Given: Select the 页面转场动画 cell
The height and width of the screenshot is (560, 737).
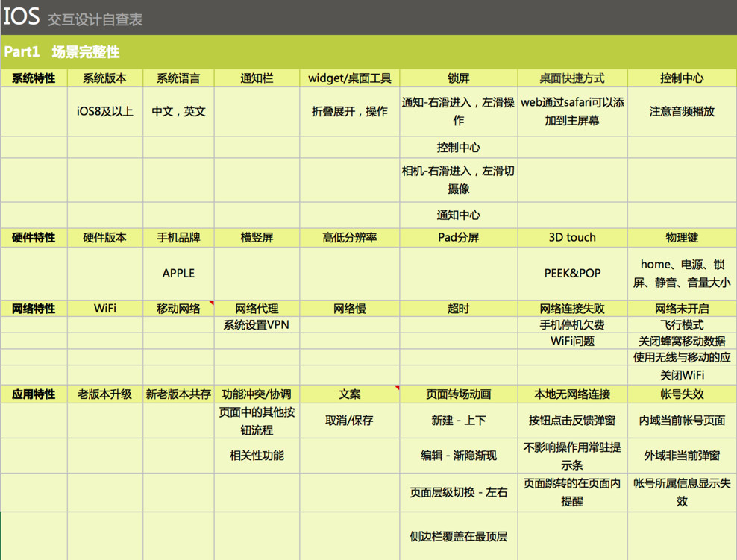Looking at the screenshot, I should point(459,394).
